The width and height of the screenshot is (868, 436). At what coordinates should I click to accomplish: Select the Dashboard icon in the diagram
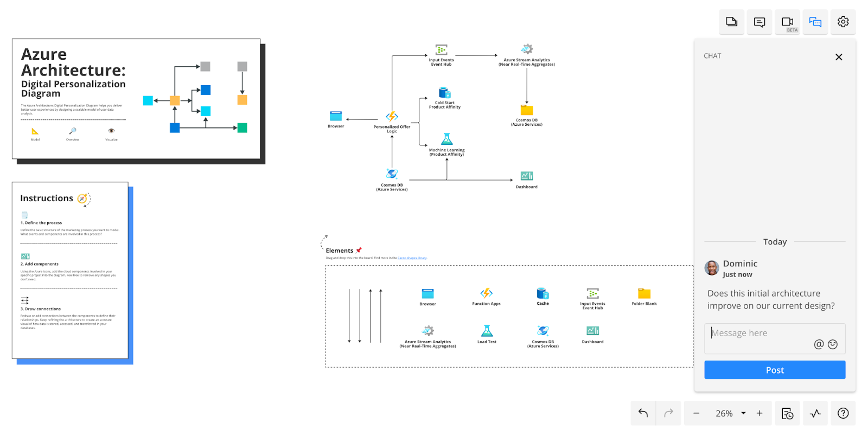tap(527, 176)
